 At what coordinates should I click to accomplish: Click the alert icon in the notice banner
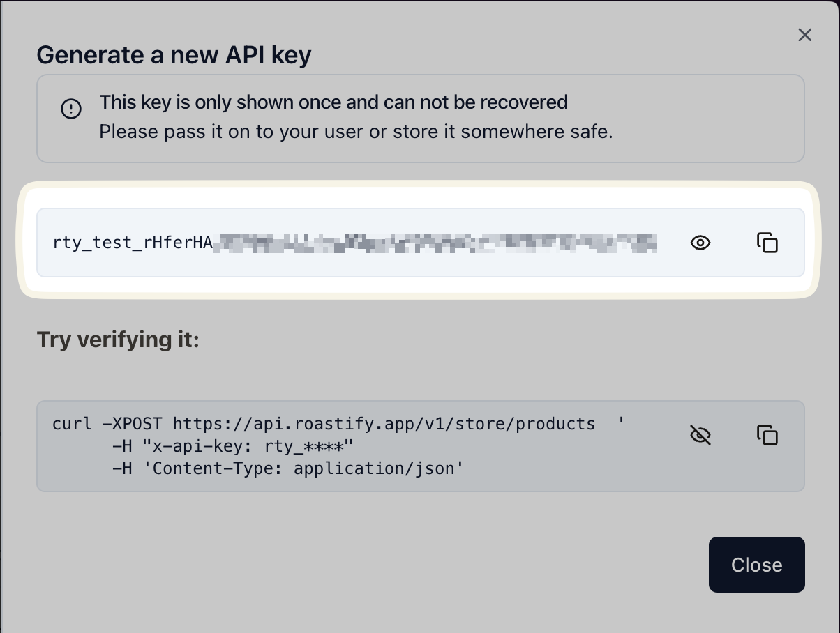(70, 109)
